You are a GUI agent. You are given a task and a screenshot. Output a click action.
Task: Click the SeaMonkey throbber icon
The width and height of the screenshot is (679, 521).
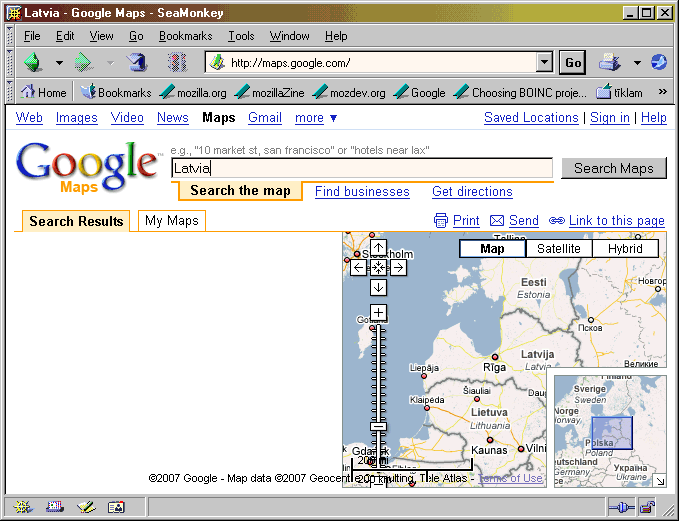pyautogui.click(x=659, y=63)
